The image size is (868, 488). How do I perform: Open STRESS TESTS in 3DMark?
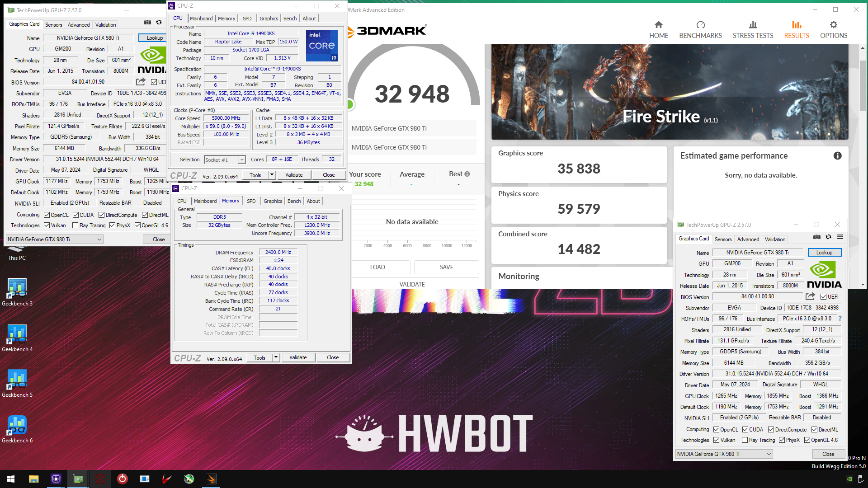click(753, 30)
